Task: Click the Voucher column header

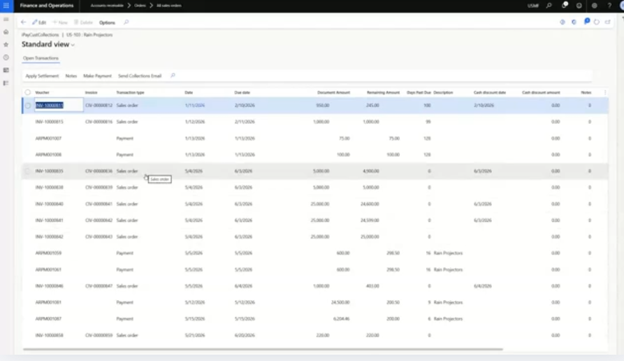Action: coord(42,92)
